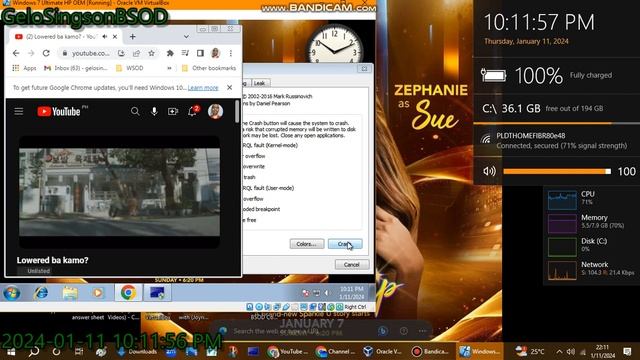Open Chrome three-dot menu
This screenshot has height=360, width=640.
[x=231, y=53]
